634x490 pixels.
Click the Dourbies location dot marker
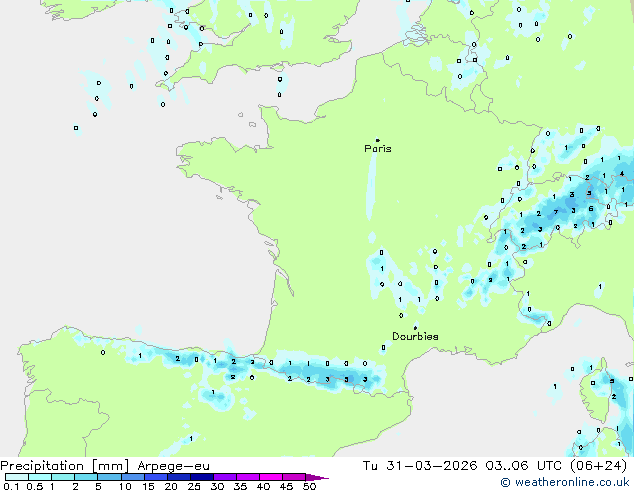(415, 328)
